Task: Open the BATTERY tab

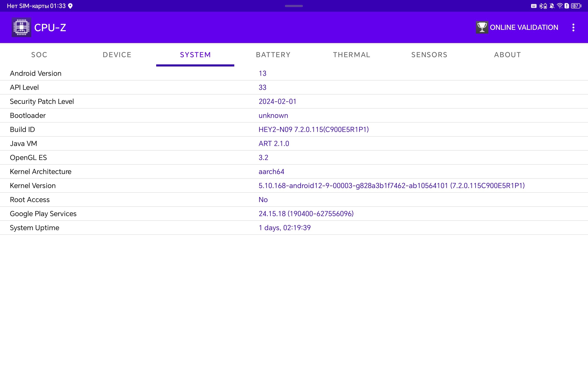Action: [x=273, y=55]
